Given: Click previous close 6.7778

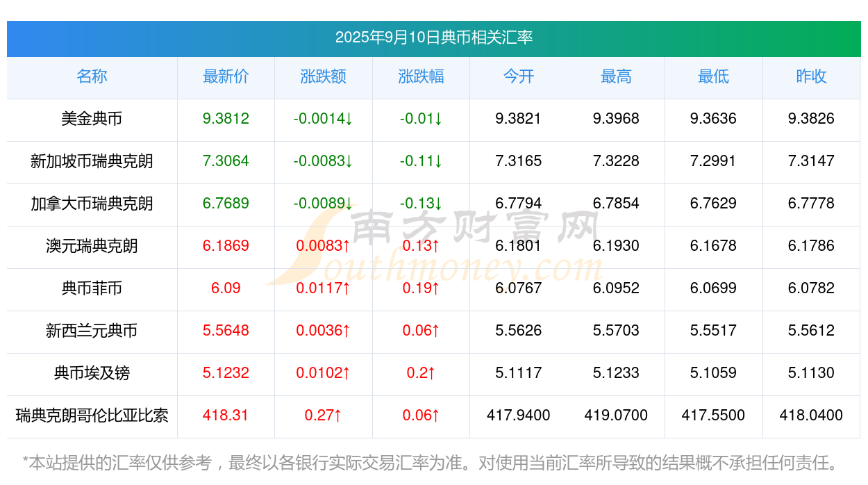Looking at the screenshot, I should [x=811, y=204].
